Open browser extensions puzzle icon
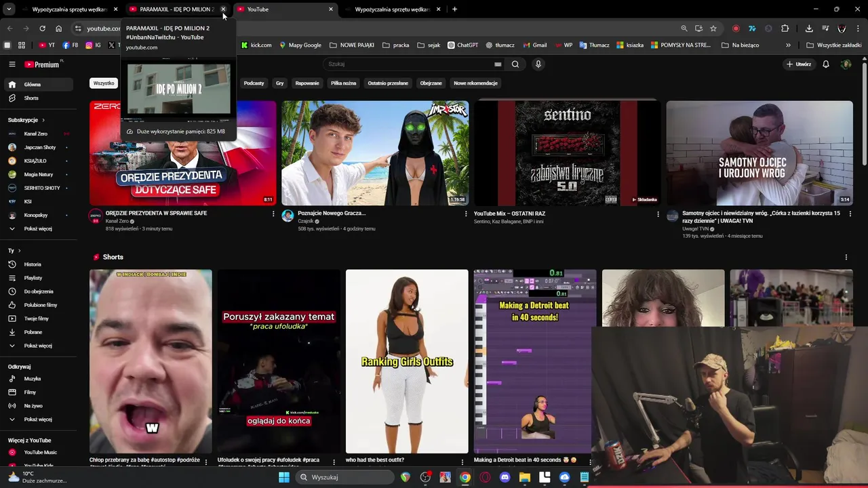 pyautogui.click(x=785, y=28)
